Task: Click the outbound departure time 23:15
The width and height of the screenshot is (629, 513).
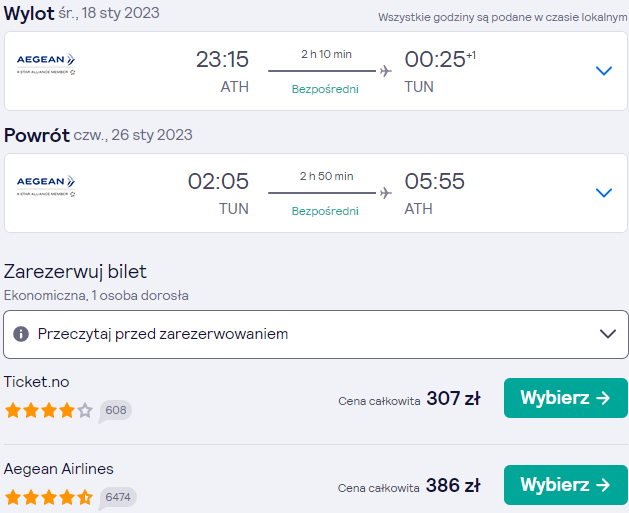Action: [222, 59]
